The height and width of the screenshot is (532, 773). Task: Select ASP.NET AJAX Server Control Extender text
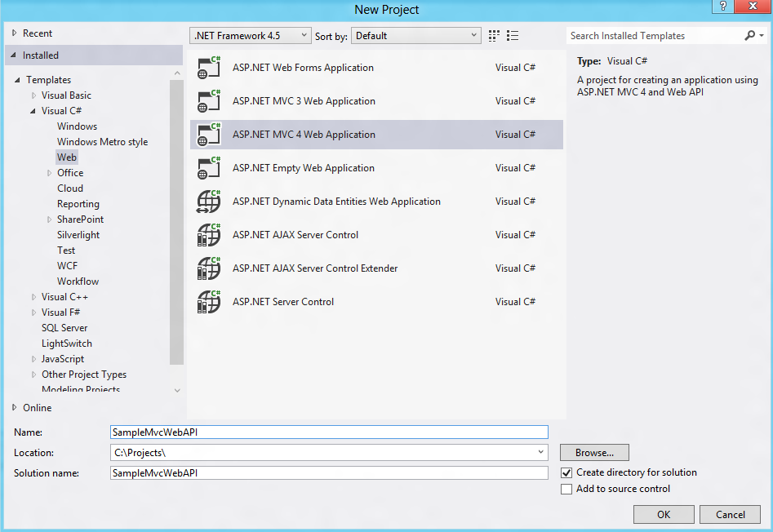[x=315, y=268]
